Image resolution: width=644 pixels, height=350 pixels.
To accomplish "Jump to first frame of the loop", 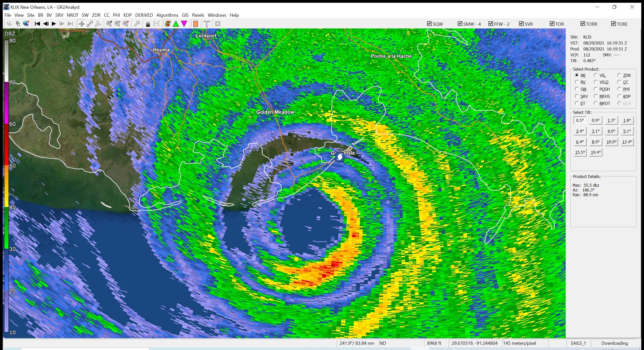I will tap(37, 24).
